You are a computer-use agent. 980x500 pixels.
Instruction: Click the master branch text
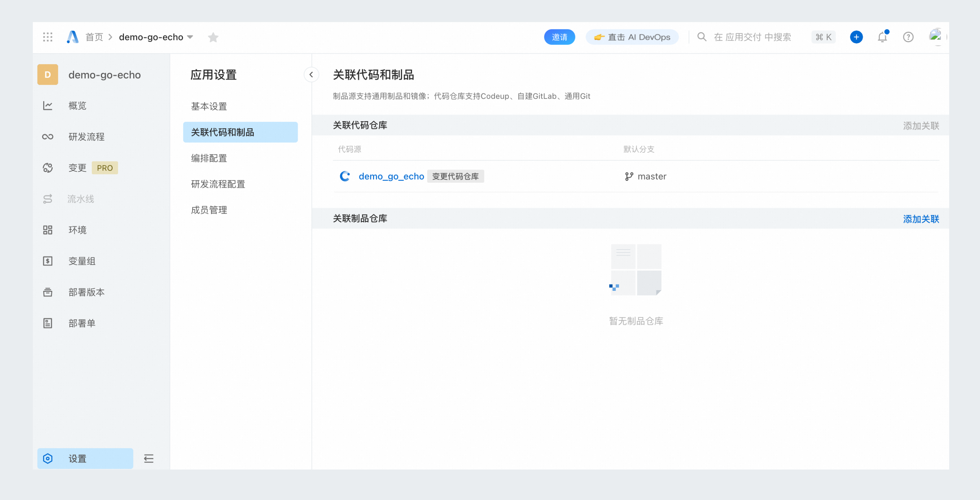click(x=652, y=176)
